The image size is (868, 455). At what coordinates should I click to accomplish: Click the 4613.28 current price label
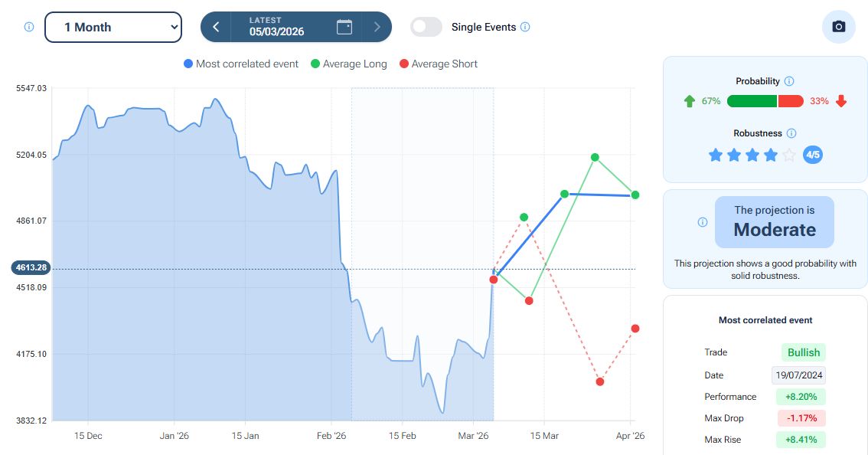pyautogui.click(x=31, y=268)
